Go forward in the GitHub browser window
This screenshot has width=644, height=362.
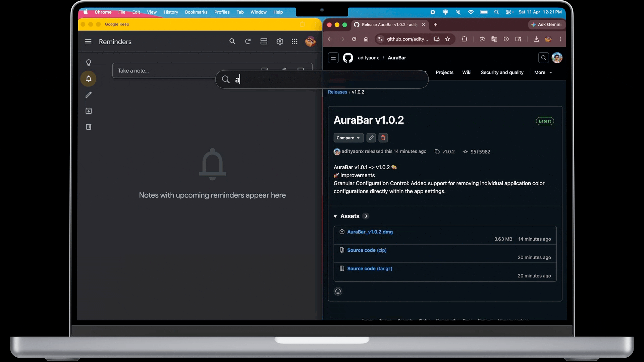[342, 39]
